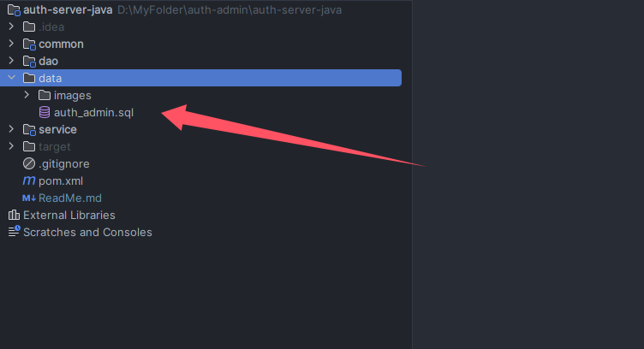
Task: Click the ReadMe.md markdown icon
Action: click(29, 198)
